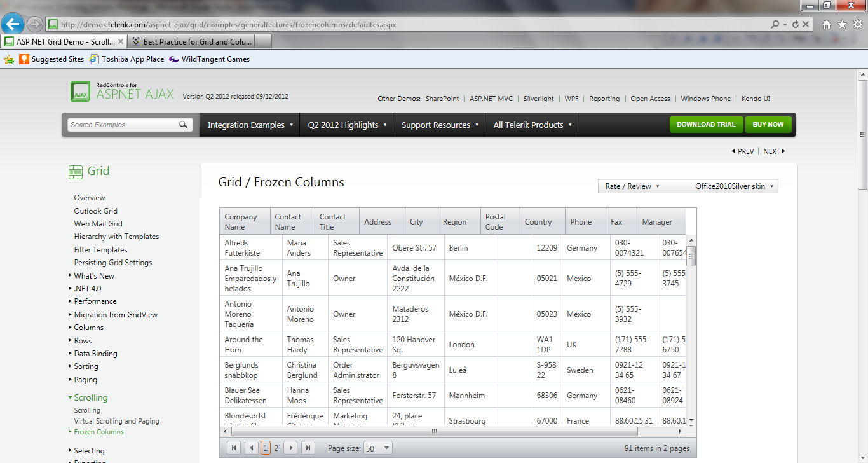Open Toshiba App Place favorite
The image size is (868, 463).
point(126,59)
